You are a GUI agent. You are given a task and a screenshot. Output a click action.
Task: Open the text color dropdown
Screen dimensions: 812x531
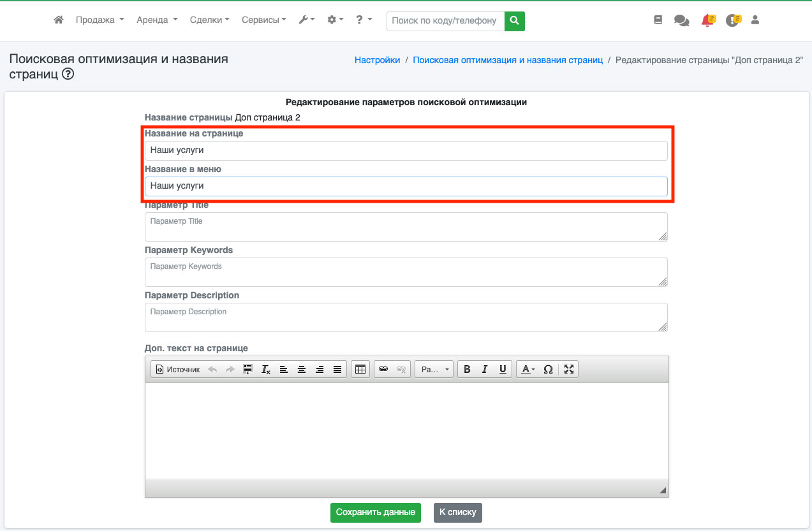point(528,369)
